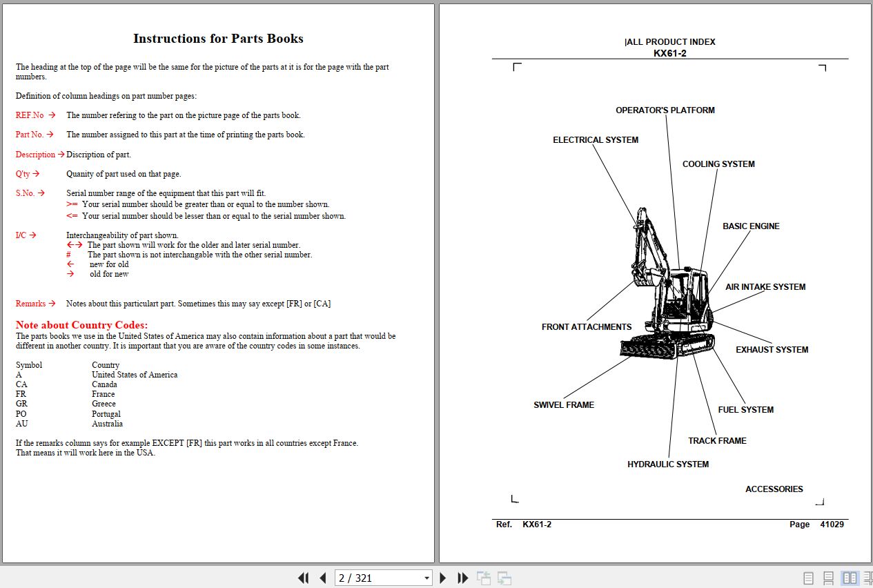
Task: Advance to the next page
Action: 442,578
